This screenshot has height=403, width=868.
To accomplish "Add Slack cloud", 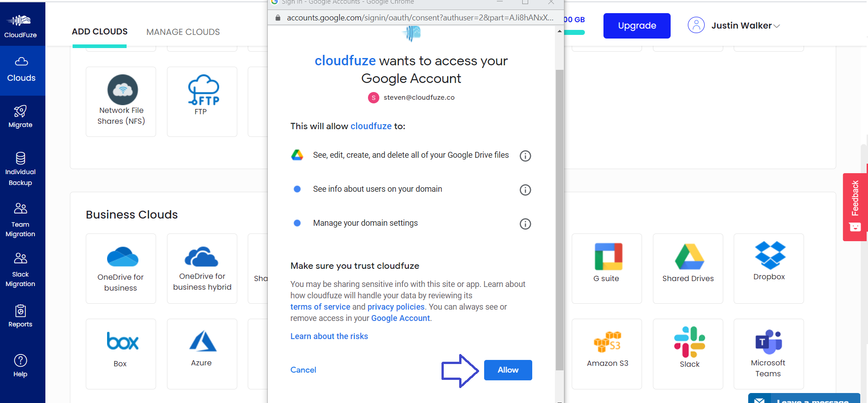I will coord(688,354).
